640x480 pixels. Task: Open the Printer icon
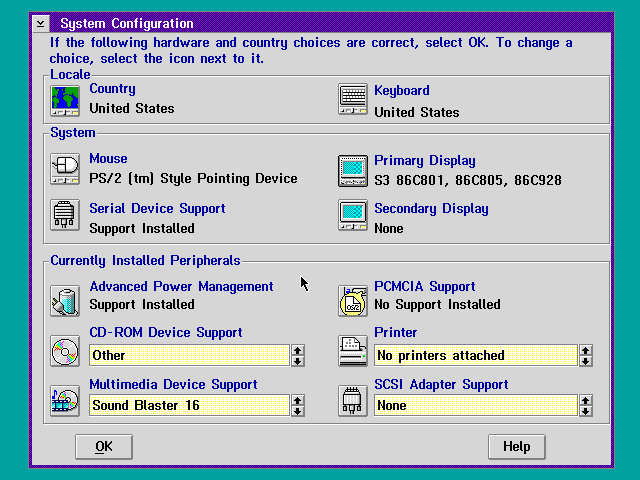353,351
